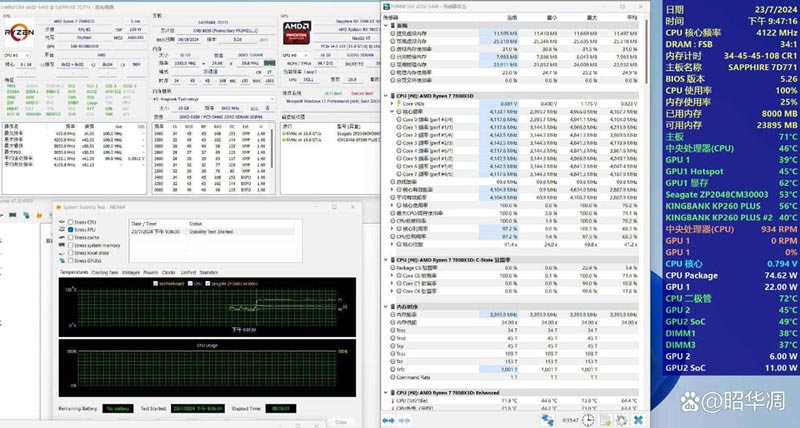
Task: Switch to the Cooling Fans tab
Action: point(104,272)
